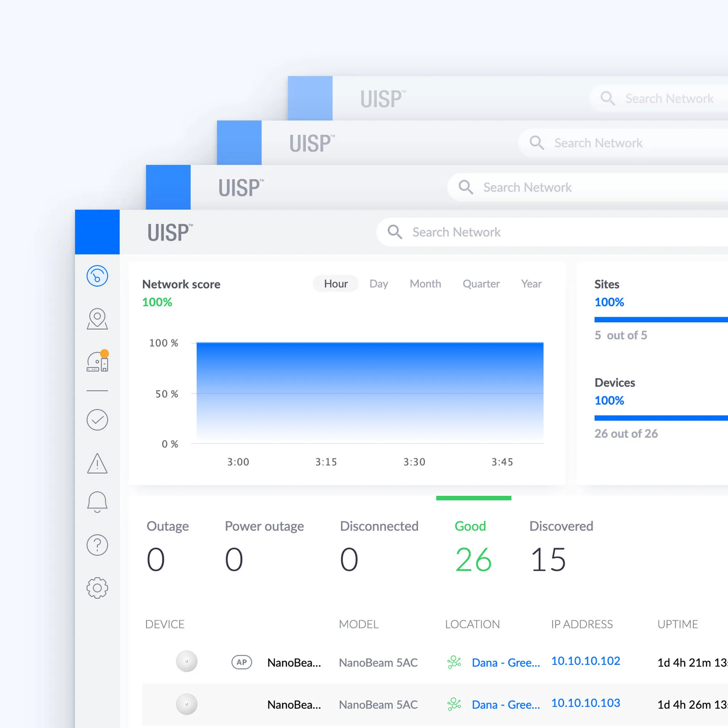Open the Devices icon with notification badge
This screenshot has height=728, width=728.
[x=97, y=362]
